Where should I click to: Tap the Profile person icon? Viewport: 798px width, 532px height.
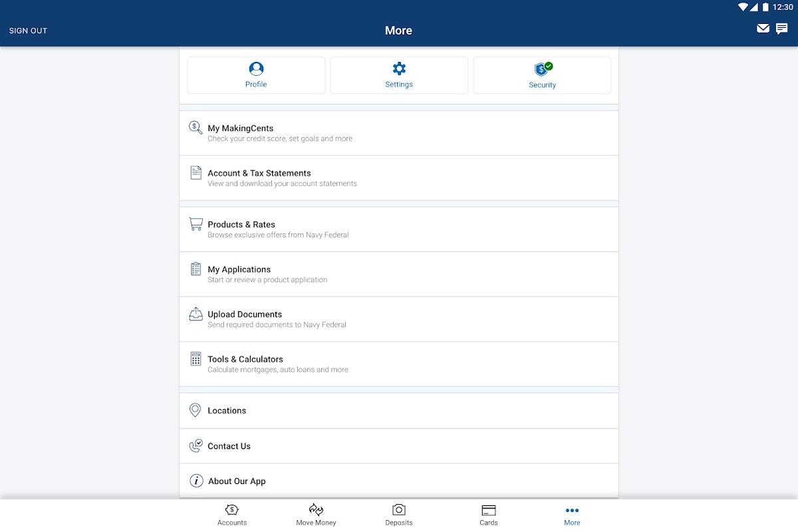click(x=256, y=68)
